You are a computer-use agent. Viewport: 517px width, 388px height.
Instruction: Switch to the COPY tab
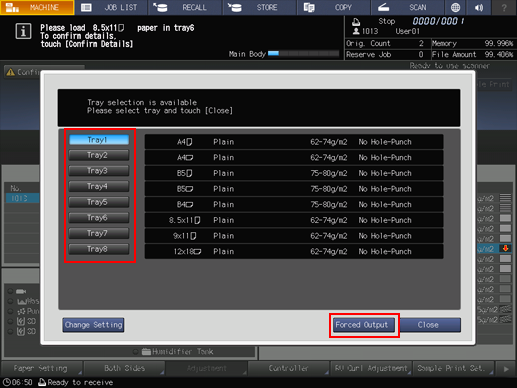(334, 7)
